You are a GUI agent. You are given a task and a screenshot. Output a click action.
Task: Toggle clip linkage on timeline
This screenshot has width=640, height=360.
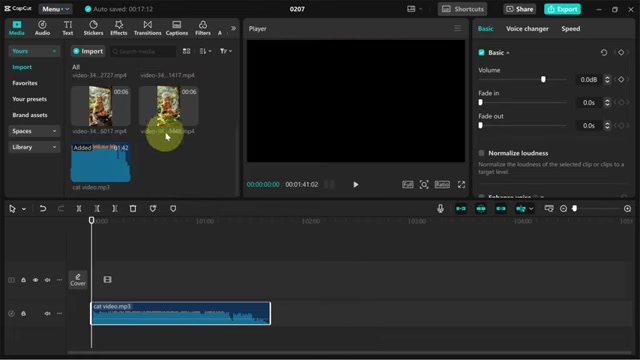point(501,209)
